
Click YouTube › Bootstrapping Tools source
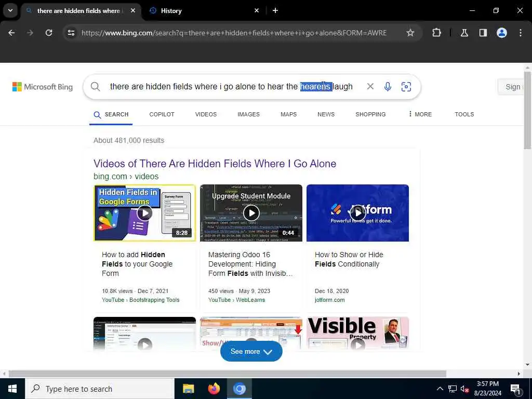pos(140,300)
